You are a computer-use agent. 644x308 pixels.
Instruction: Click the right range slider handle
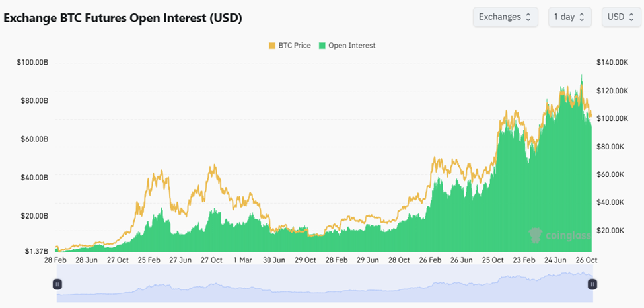coord(592,284)
